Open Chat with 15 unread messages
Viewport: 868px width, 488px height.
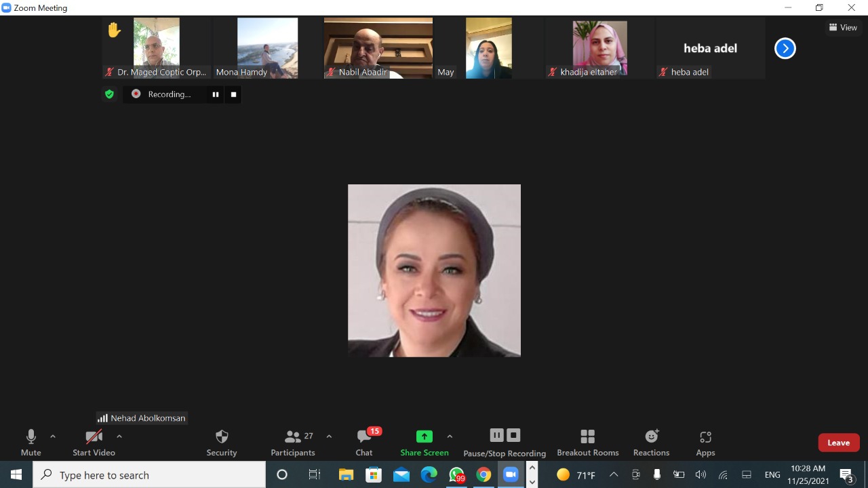[364, 443]
